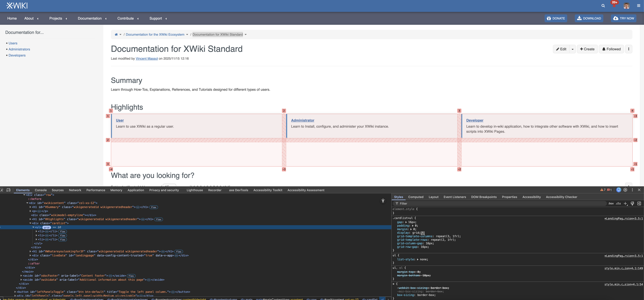The height and width of the screenshot is (300, 644).
Task: Click the device toolbar icon in DevTools
Action: (x=8, y=190)
